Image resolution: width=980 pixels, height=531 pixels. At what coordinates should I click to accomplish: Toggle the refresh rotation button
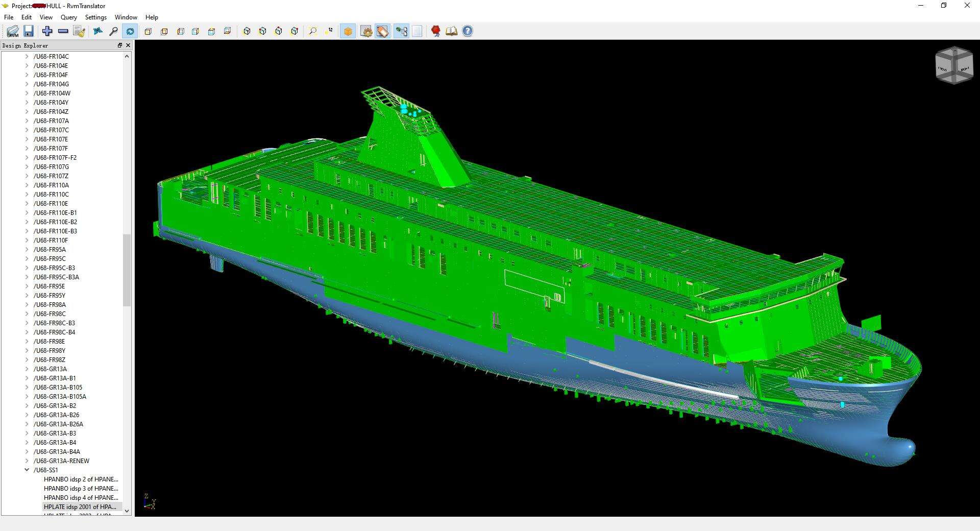(130, 31)
